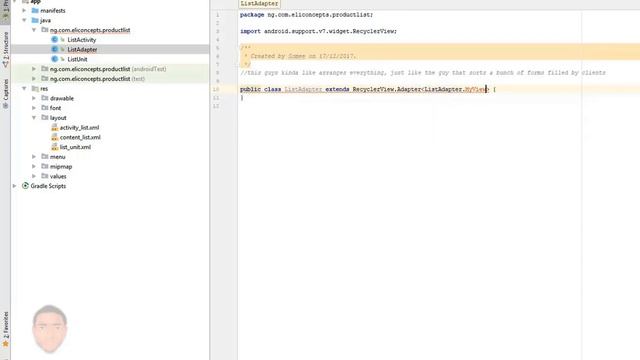Click the androidTest package folder icon
Screen dimensions: 640x360
45,69
